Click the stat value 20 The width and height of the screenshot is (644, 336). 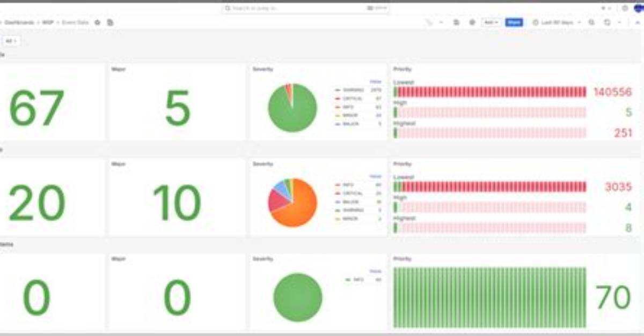tap(36, 204)
